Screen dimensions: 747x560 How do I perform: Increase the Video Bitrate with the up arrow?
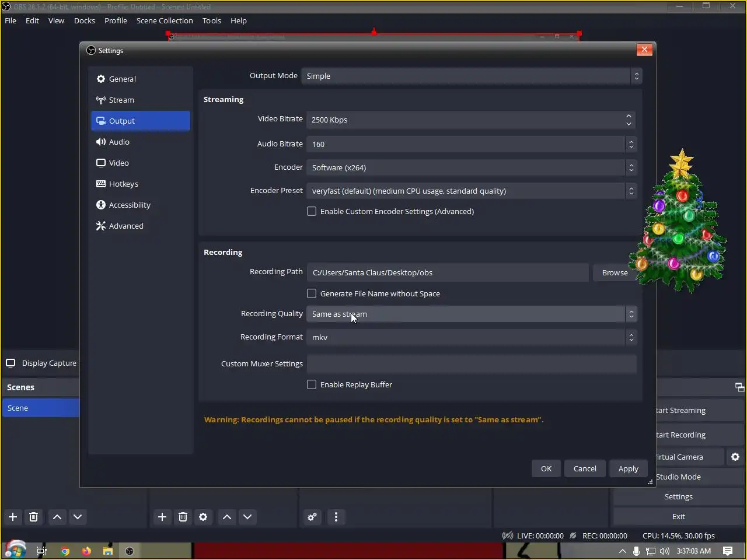pos(629,116)
